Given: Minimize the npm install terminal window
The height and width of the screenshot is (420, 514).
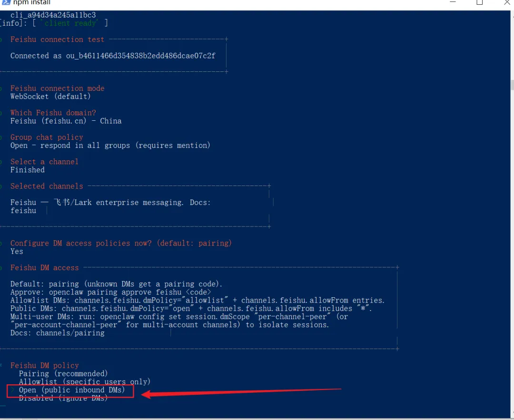Looking at the screenshot, I should click(x=453, y=2).
